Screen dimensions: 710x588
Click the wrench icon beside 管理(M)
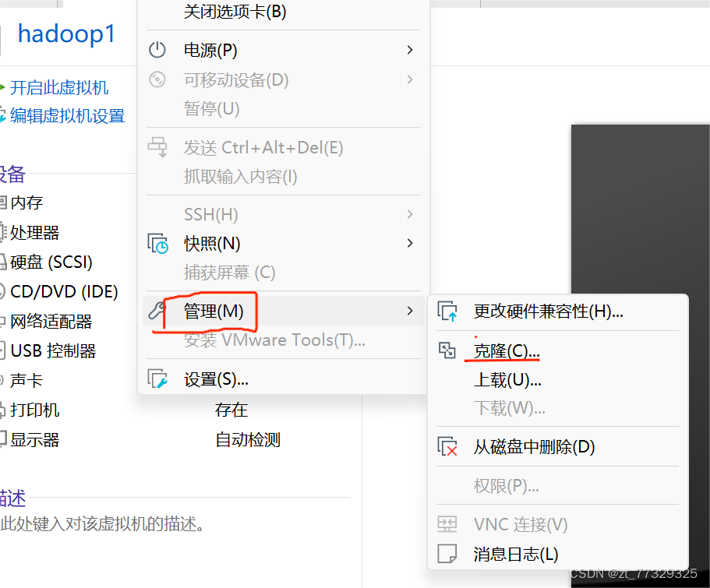pyautogui.click(x=157, y=311)
